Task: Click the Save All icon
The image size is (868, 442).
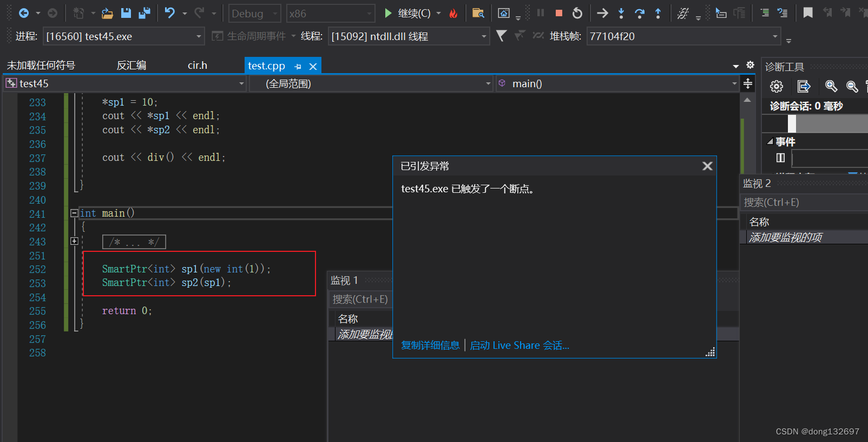Action: [x=144, y=13]
